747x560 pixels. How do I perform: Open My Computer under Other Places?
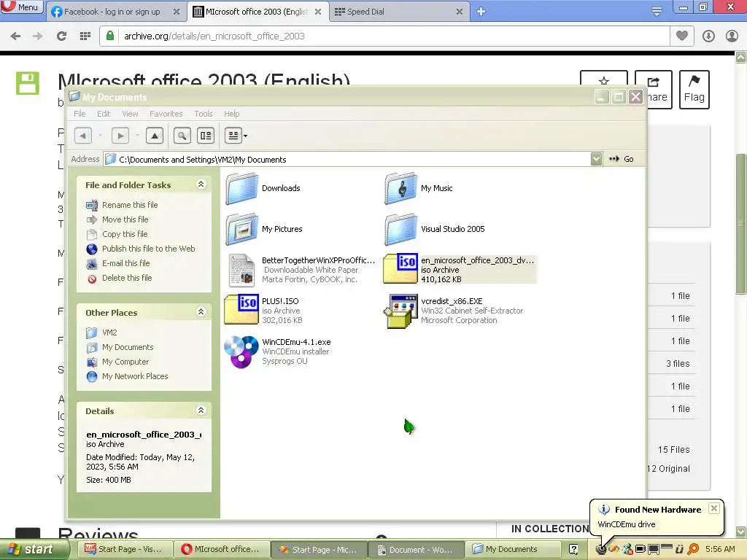click(x=125, y=362)
